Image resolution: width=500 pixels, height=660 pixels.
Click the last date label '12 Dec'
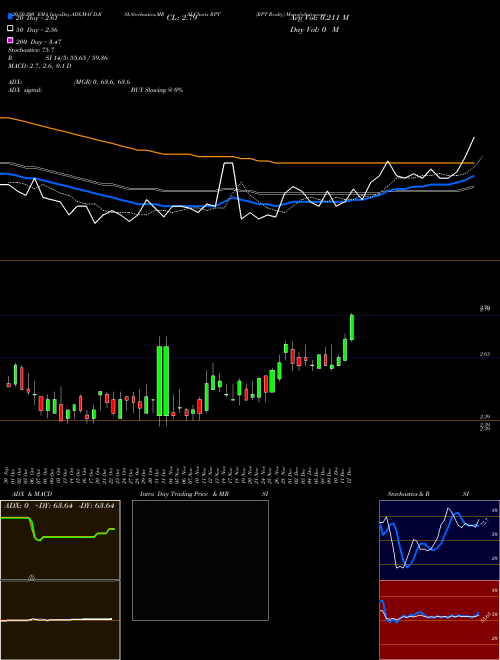click(350, 475)
